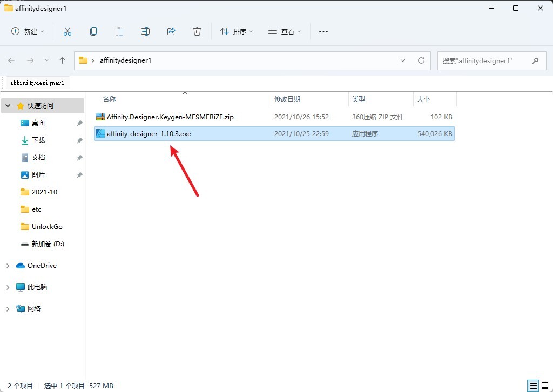Switch to large thumbnails view icon

(x=545, y=386)
